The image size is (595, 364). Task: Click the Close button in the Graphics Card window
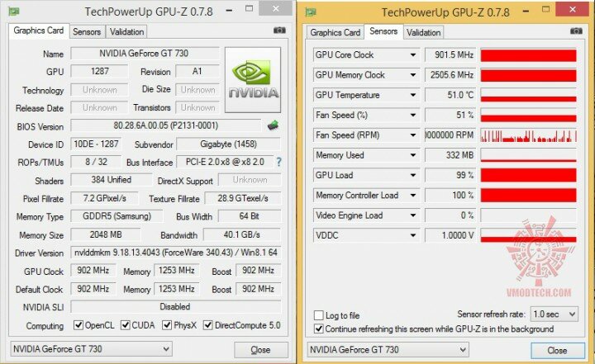(x=260, y=350)
